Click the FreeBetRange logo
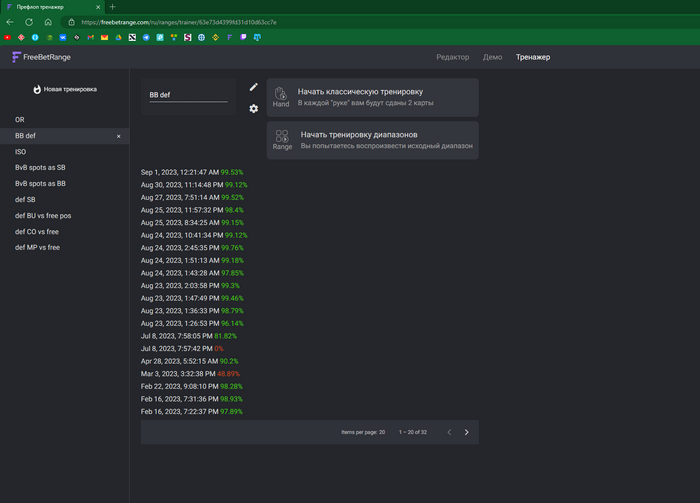 pyautogui.click(x=42, y=57)
